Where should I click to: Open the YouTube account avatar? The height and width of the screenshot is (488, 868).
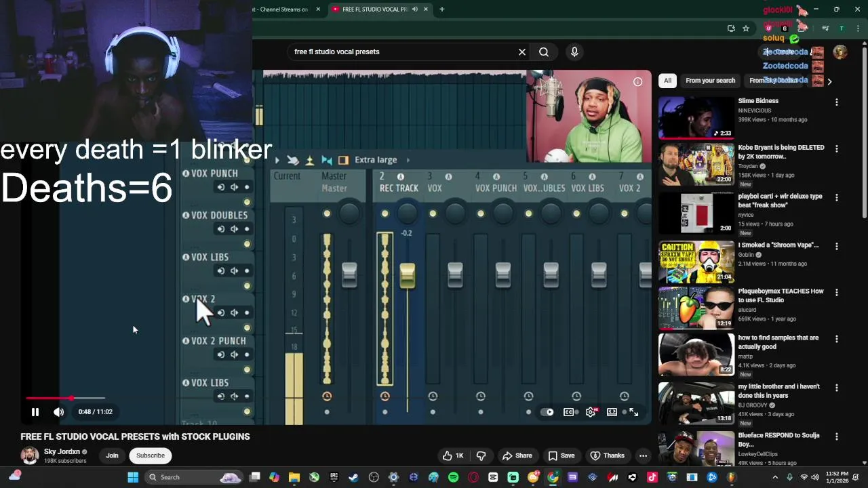[840, 52]
